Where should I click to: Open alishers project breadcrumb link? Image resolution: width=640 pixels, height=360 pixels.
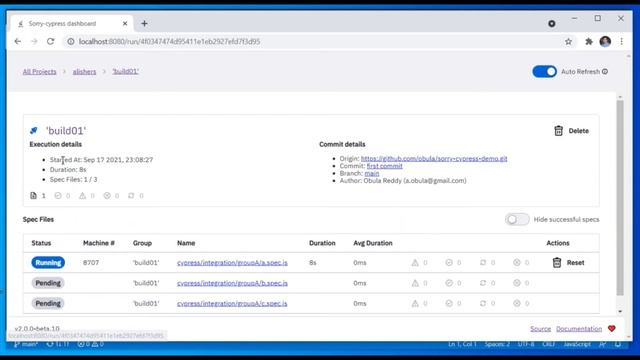click(84, 71)
